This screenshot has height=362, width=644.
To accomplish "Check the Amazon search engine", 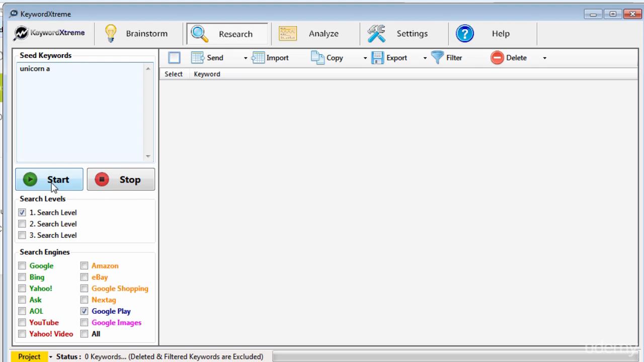I will click(x=85, y=266).
